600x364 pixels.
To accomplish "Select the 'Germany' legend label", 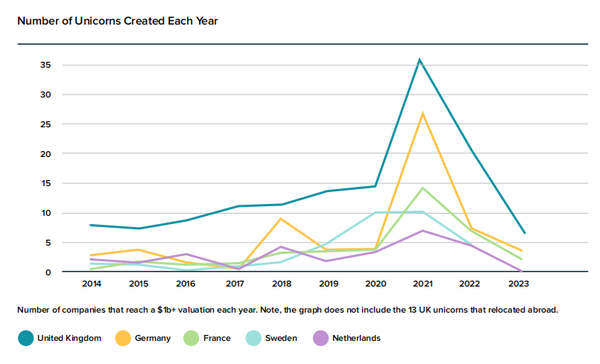I will pos(153,338).
